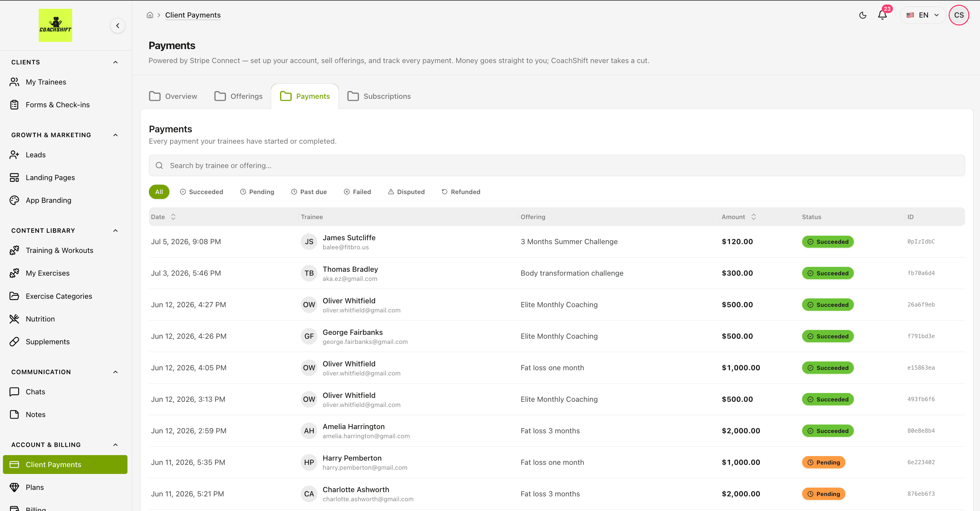Click the search magnifier icon
Image resolution: width=980 pixels, height=511 pixels.
pyautogui.click(x=159, y=166)
